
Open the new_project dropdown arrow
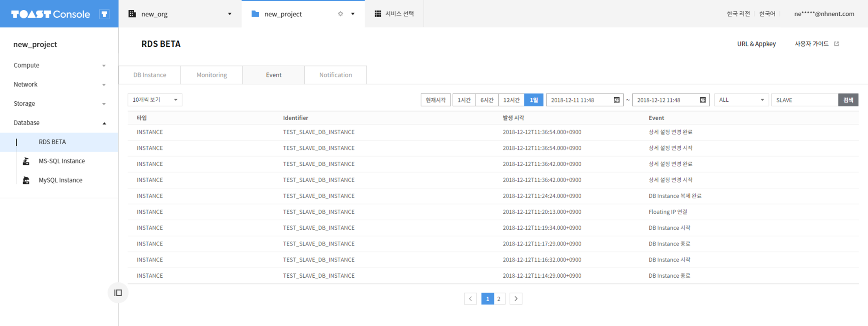[353, 14]
